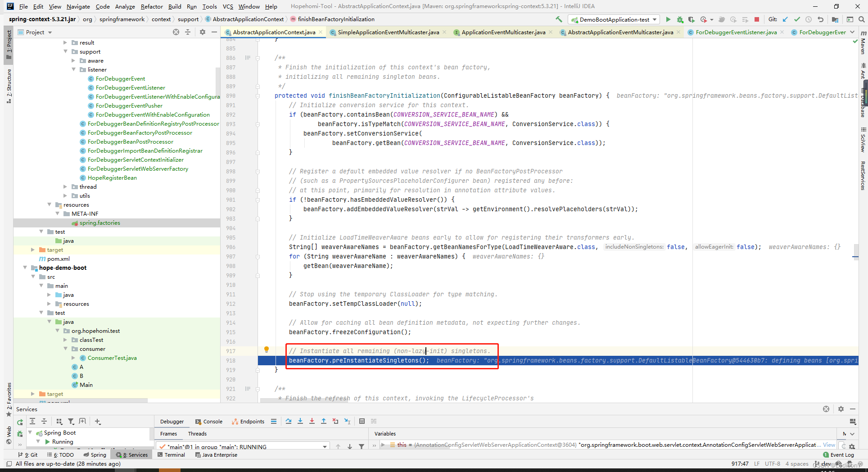Open Project panel settings gear
This screenshot has height=472, width=868.
click(x=203, y=32)
